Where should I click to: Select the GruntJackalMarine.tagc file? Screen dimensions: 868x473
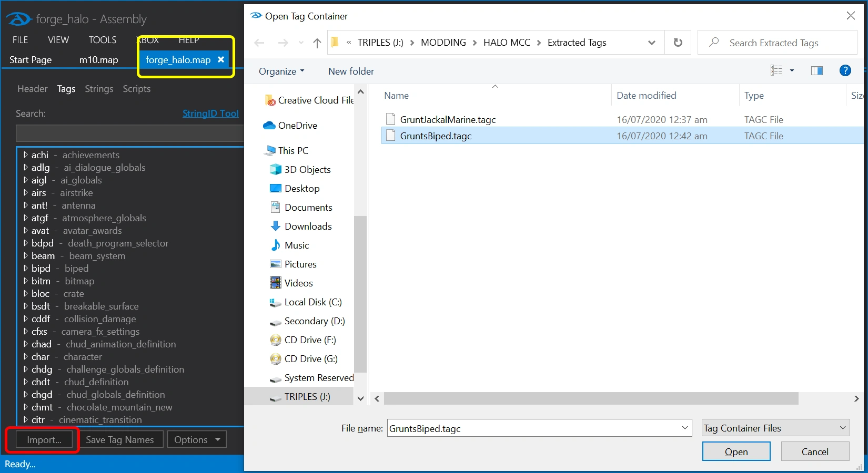pyautogui.click(x=448, y=119)
